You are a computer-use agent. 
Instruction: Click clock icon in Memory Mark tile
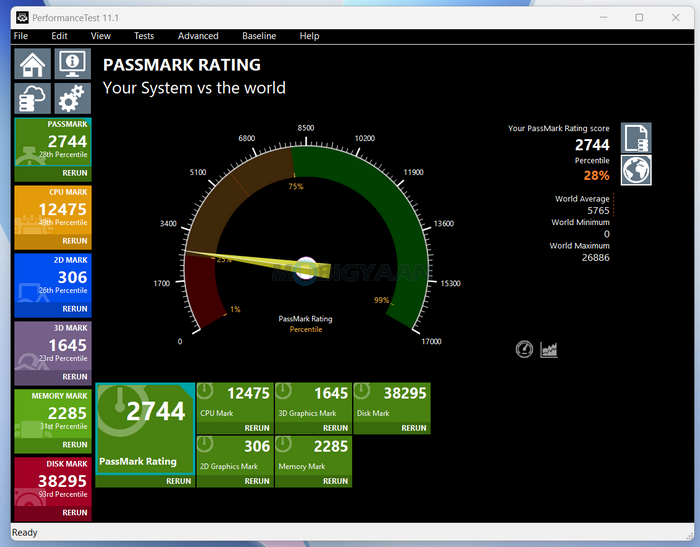tap(283, 444)
